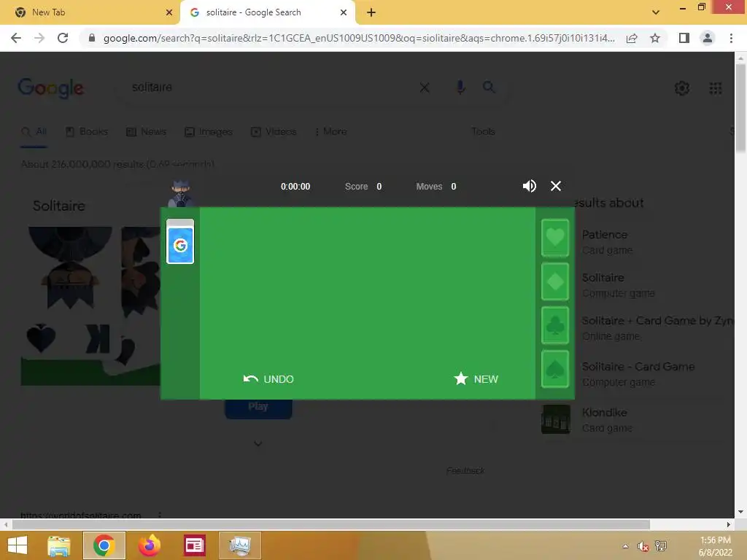The width and height of the screenshot is (747, 560).
Task: Expand the More search options
Action: click(x=330, y=132)
